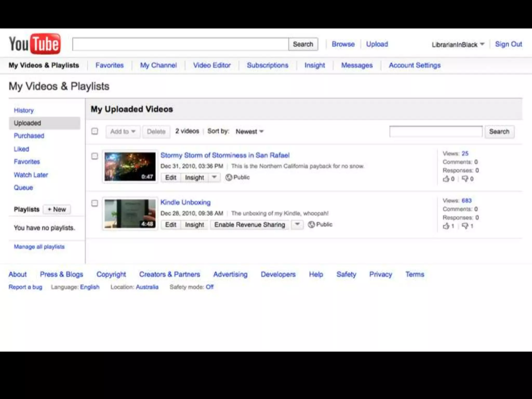
Task: Check the Kindle Unboxing video checkbox
Action: tap(95, 203)
